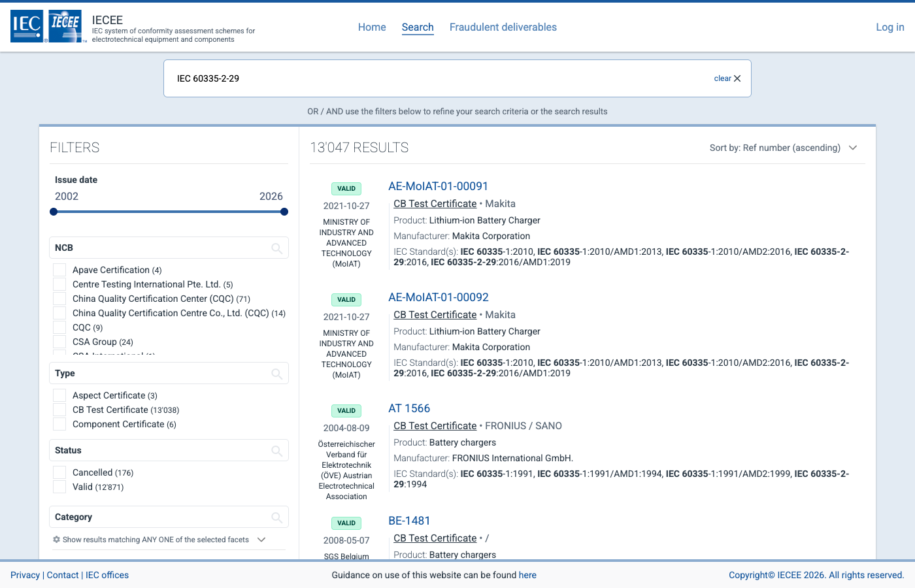915x588 pixels.
Task: Open certificate AE-MoIAT-01-00091
Action: click(438, 186)
